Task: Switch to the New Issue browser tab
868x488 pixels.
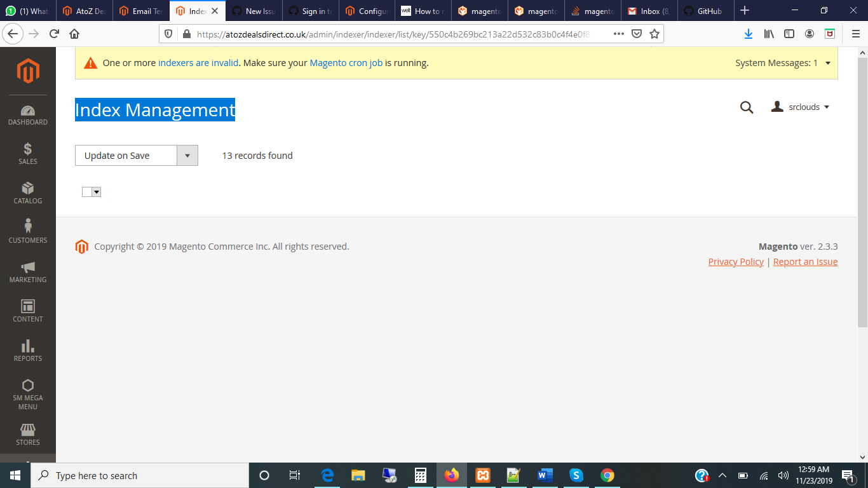Action: tap(254, 11)
